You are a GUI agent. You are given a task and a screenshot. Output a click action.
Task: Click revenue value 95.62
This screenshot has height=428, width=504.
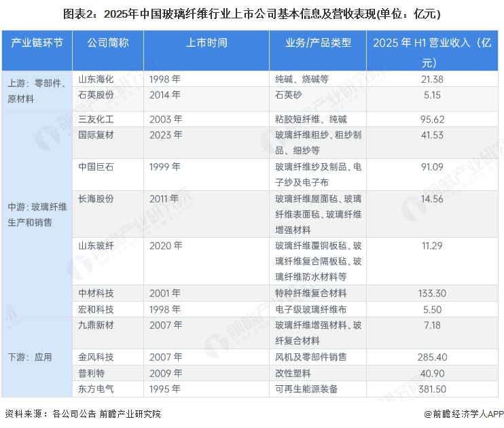point(432,120)
